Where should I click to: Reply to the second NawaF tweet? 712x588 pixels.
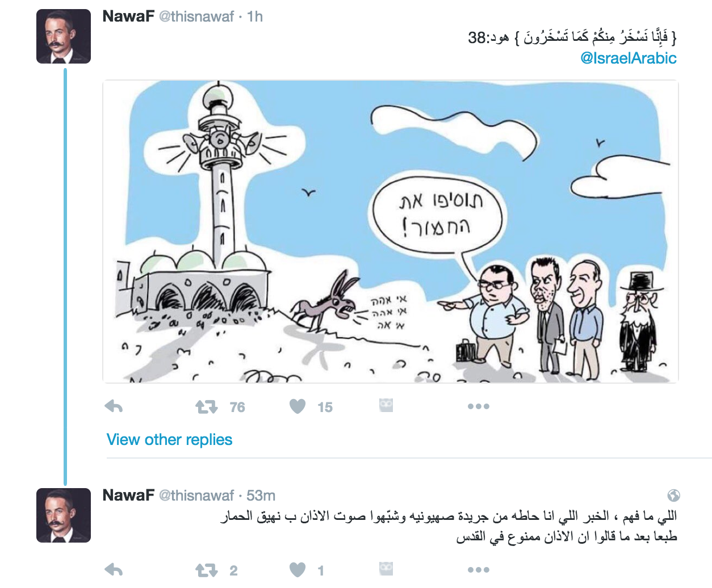point(114,570)
